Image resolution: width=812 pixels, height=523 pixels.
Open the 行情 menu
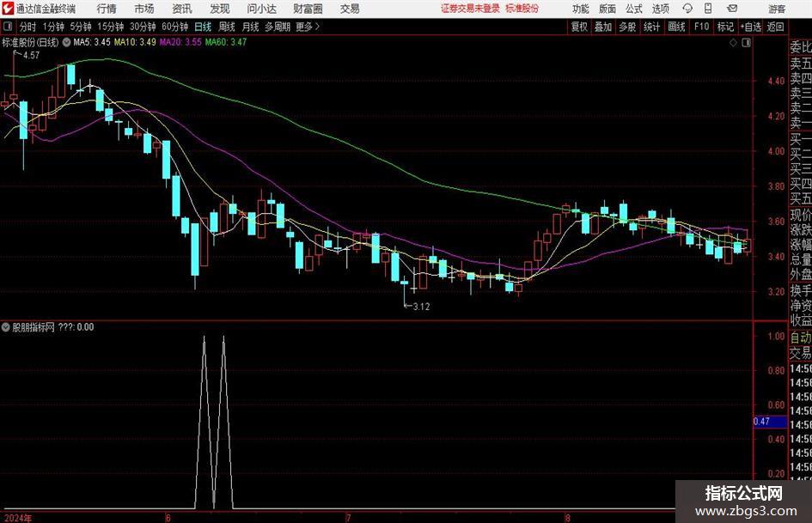tap(107, 9)
